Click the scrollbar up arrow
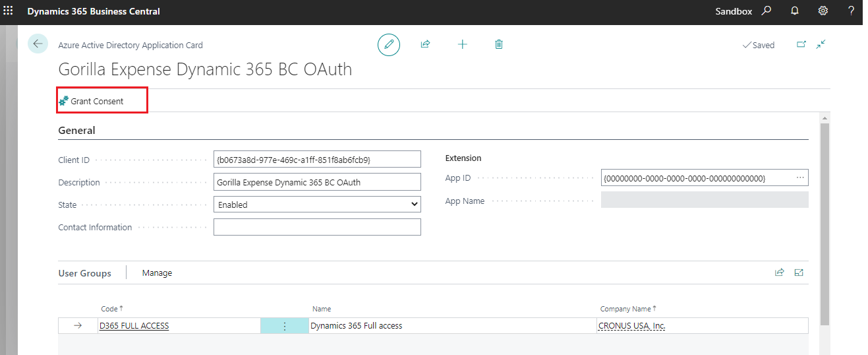Image resolution: width=868 pixels, height=355 pixels. point(824,117)
